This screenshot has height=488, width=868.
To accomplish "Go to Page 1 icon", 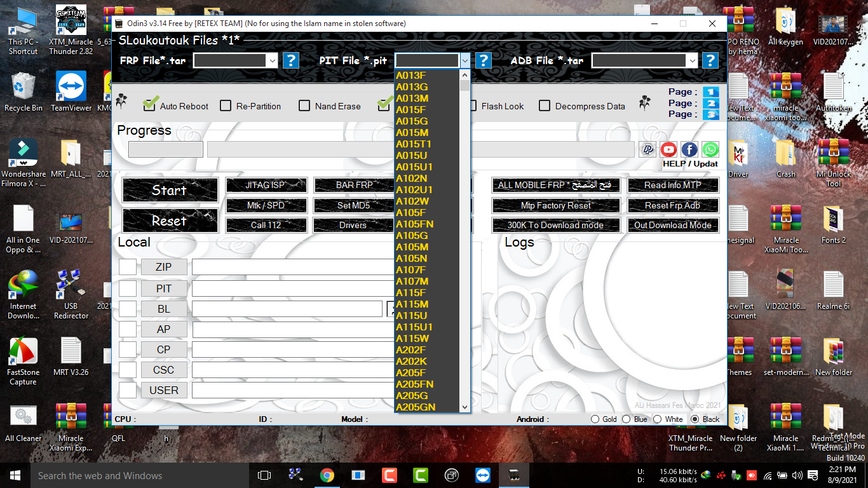I will pos(710,91).
